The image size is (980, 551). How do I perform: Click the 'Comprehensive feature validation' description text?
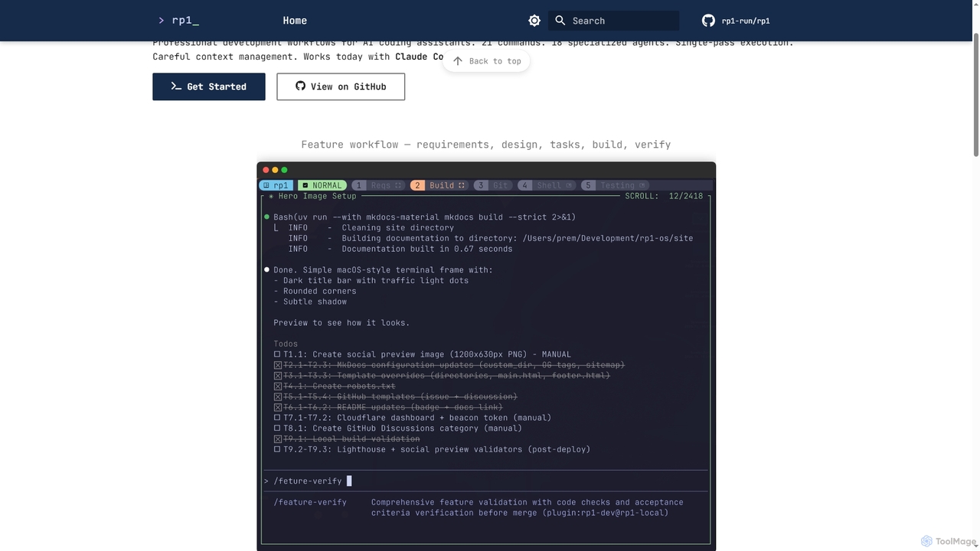point(528,507)
